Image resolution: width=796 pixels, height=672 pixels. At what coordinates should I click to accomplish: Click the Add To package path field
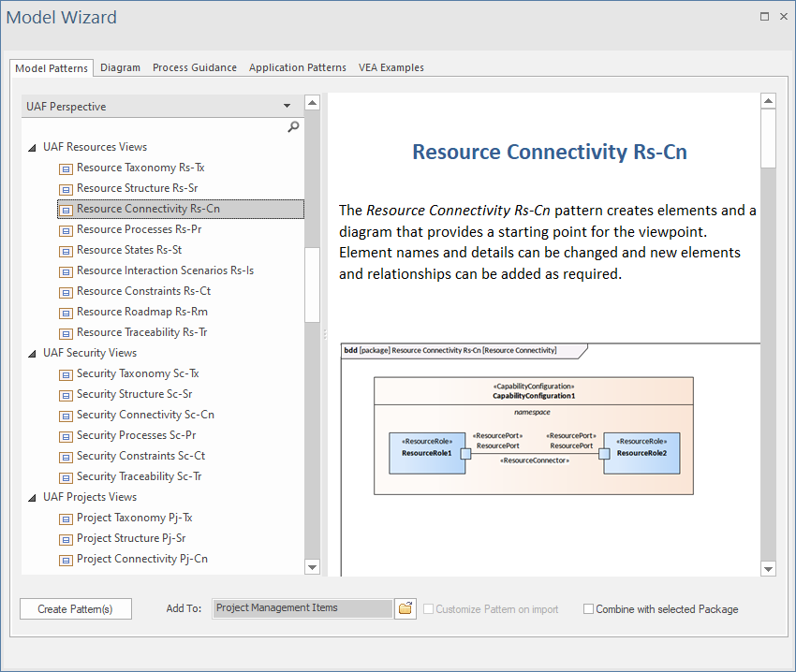tap(302, 608)
